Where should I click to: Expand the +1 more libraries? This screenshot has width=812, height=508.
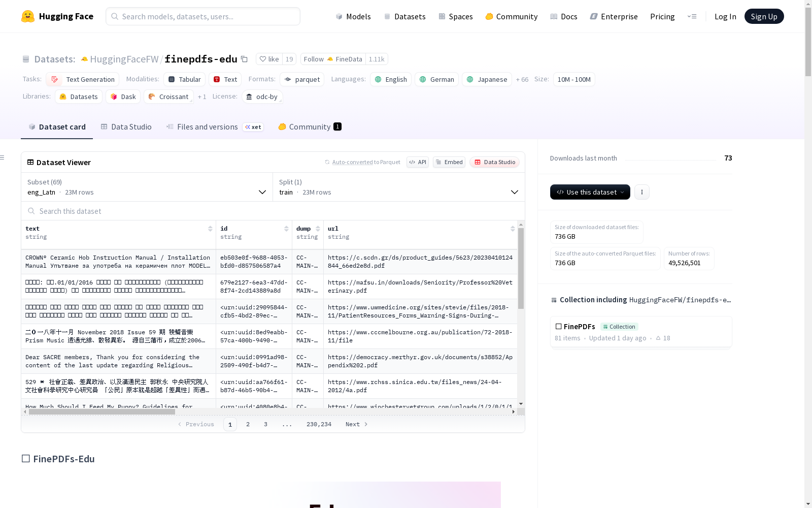202,97
